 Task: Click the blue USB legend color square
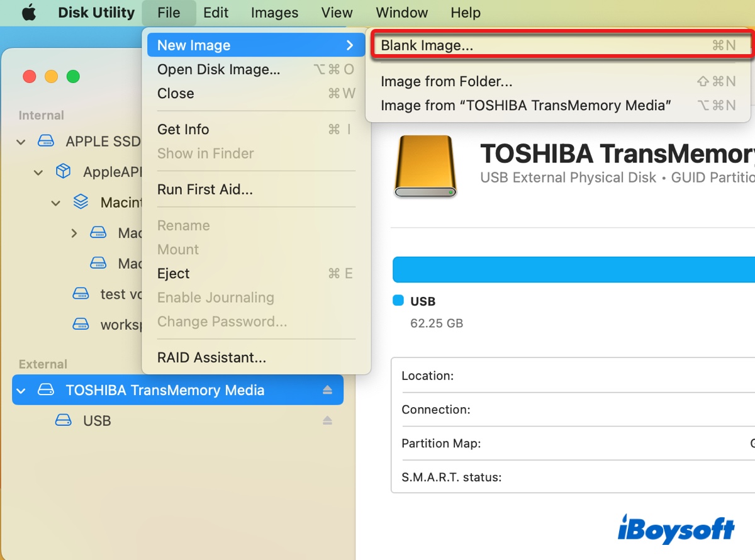398,301
